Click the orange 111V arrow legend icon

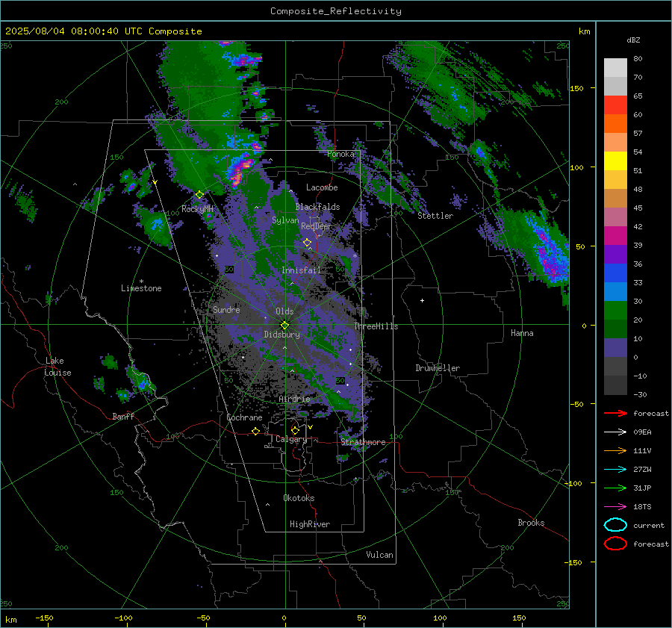click(x=615, y=450)
